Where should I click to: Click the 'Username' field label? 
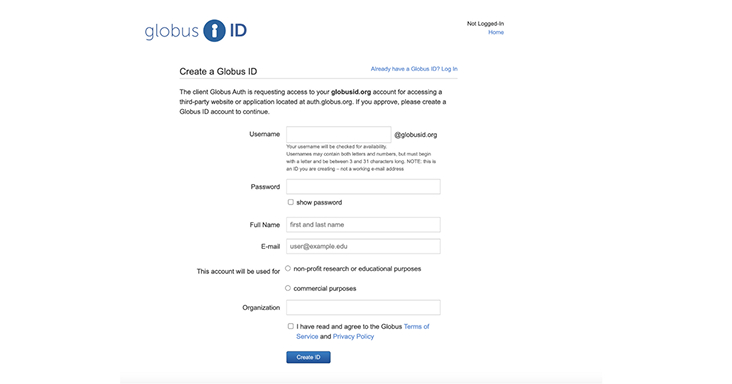click(264, 134)
